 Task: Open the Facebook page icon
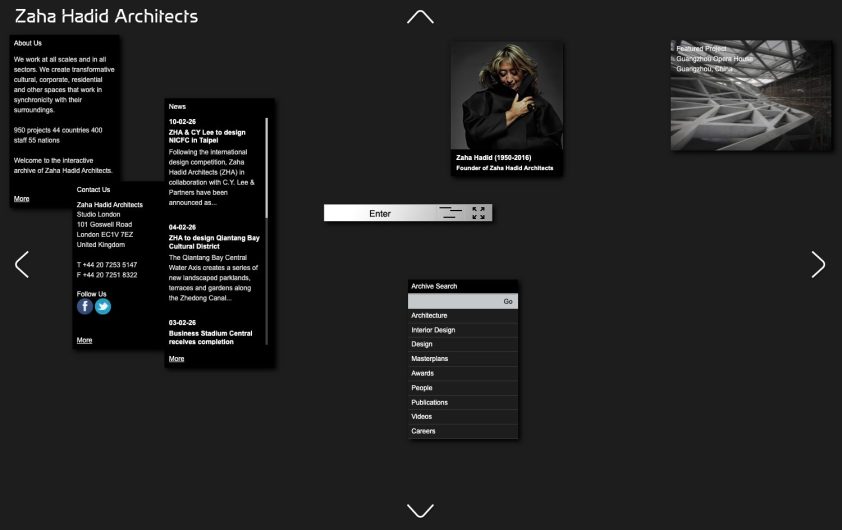pyautogui.click(x=85, y=307)
